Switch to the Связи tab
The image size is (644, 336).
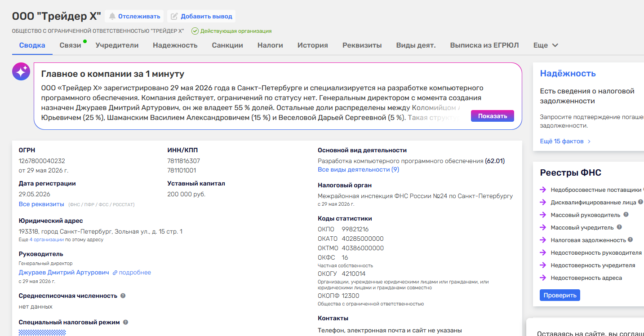pyautogui.click(x=71, y=45)
